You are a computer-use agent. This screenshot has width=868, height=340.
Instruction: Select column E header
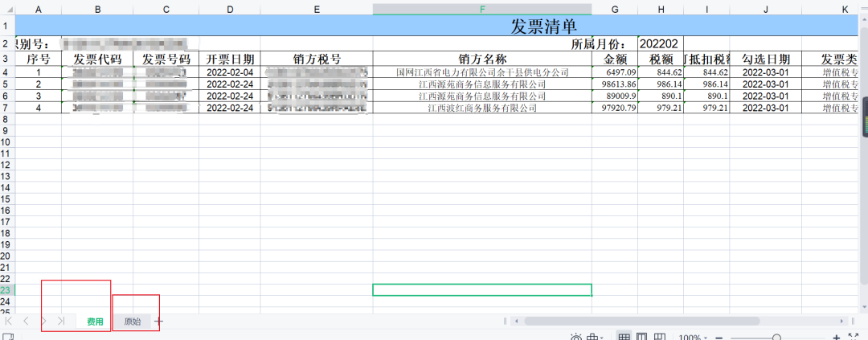(317, 10)
